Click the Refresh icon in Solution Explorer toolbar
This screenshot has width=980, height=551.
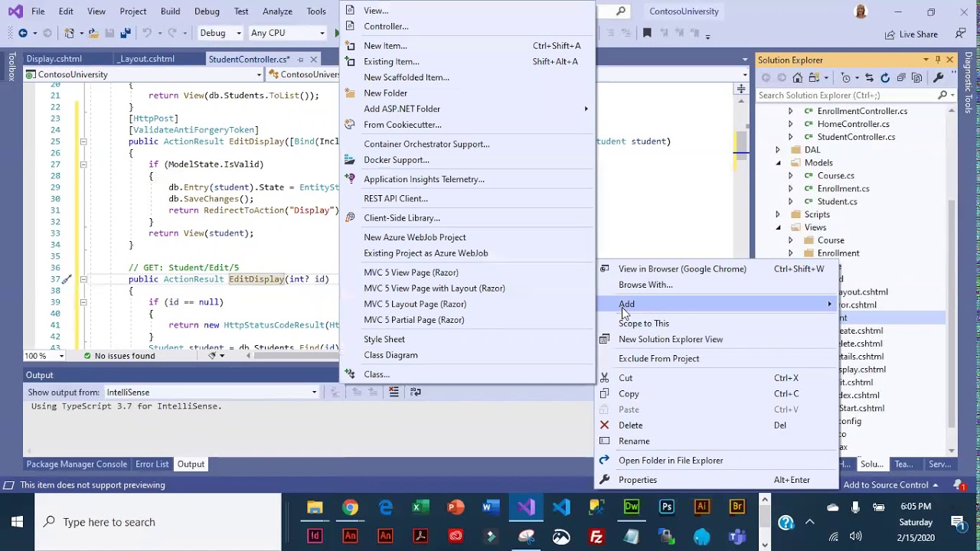tap(885, 78)
